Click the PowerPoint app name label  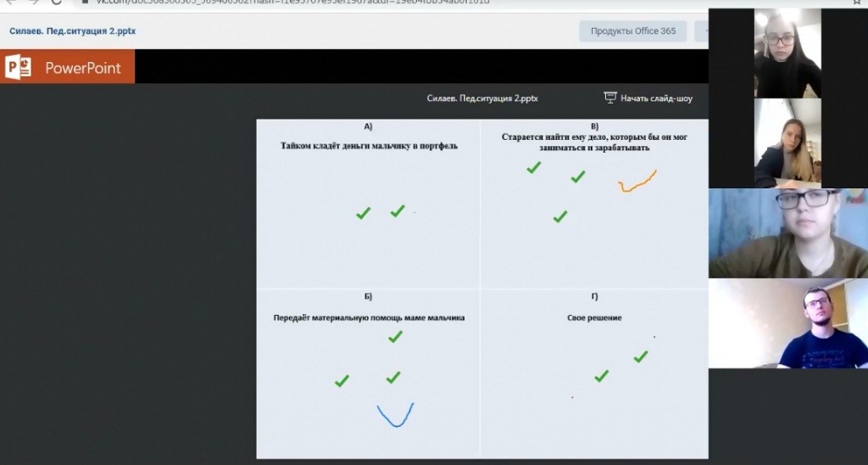tap(83, 68)
